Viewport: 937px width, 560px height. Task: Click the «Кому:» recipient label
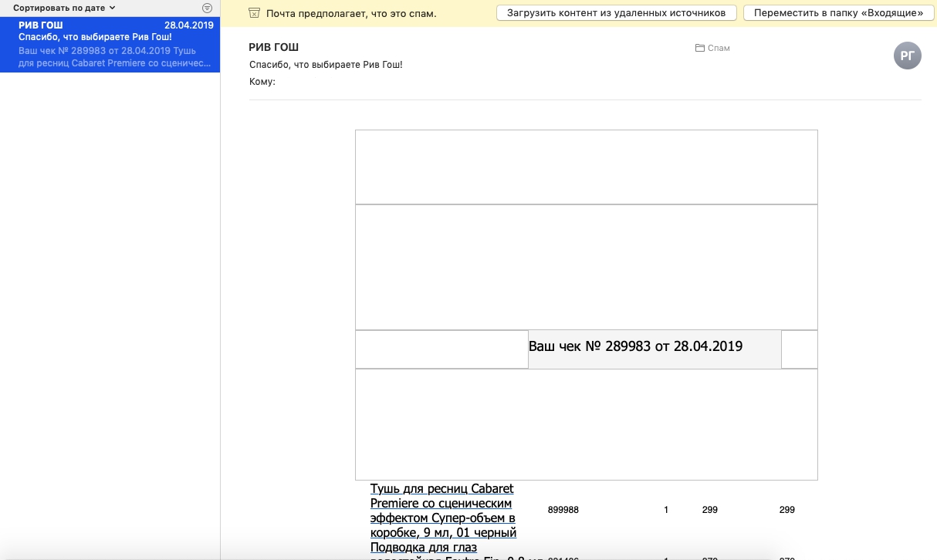[x=262, y=82]
